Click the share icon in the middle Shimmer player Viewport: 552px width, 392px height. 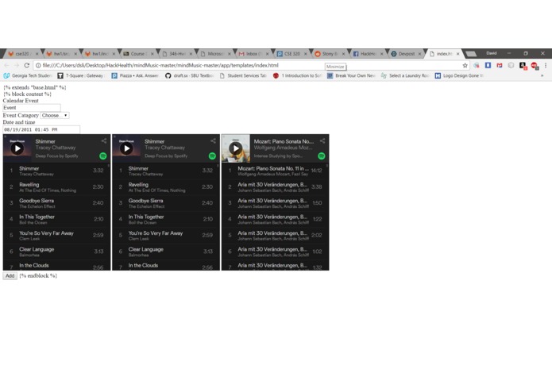(213, 141)
